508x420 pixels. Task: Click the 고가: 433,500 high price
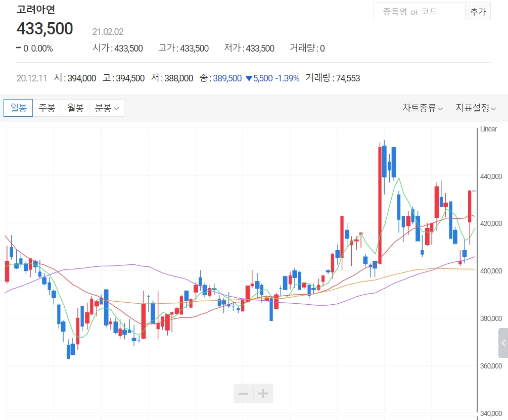click(183, 48)
